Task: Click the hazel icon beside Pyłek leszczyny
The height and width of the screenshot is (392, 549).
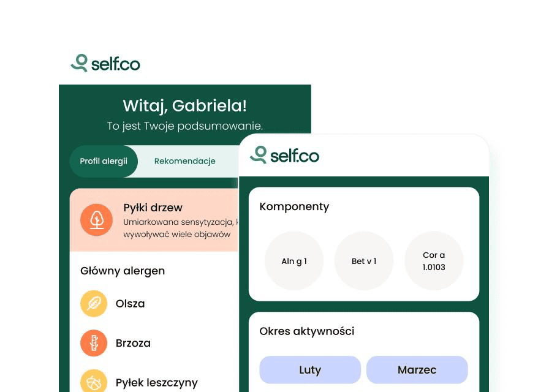Action: [94, 381]
